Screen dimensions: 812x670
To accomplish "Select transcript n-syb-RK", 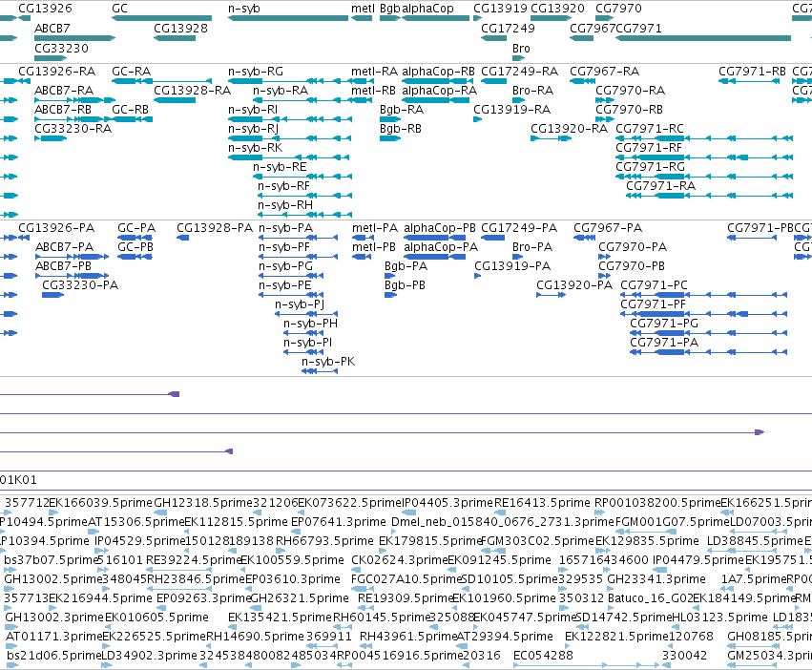I will (x=256, y=148).
